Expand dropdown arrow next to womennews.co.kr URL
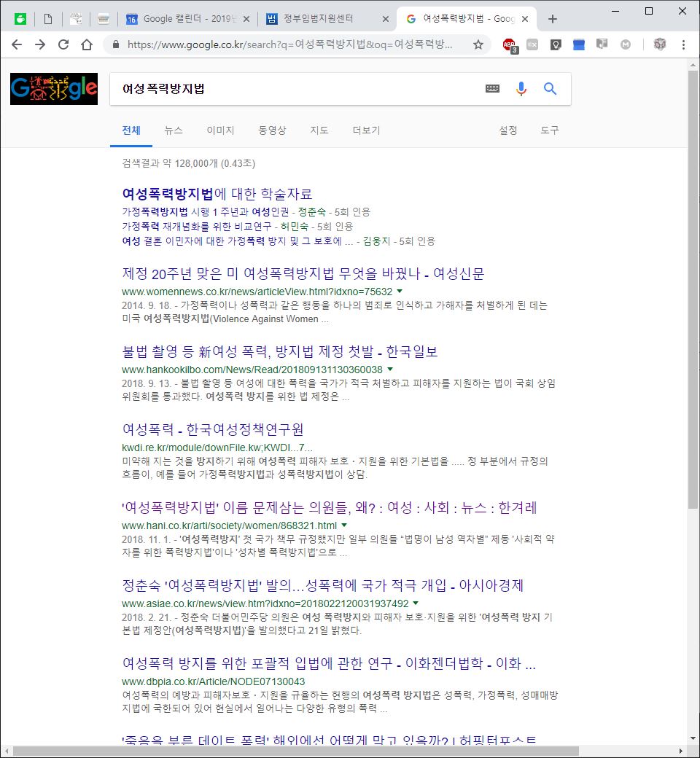This screenshot has height=758, width=700. (400, 292)
